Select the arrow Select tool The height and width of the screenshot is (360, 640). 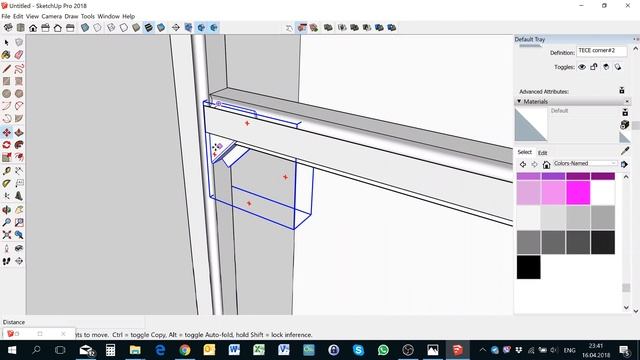(7, 42)
